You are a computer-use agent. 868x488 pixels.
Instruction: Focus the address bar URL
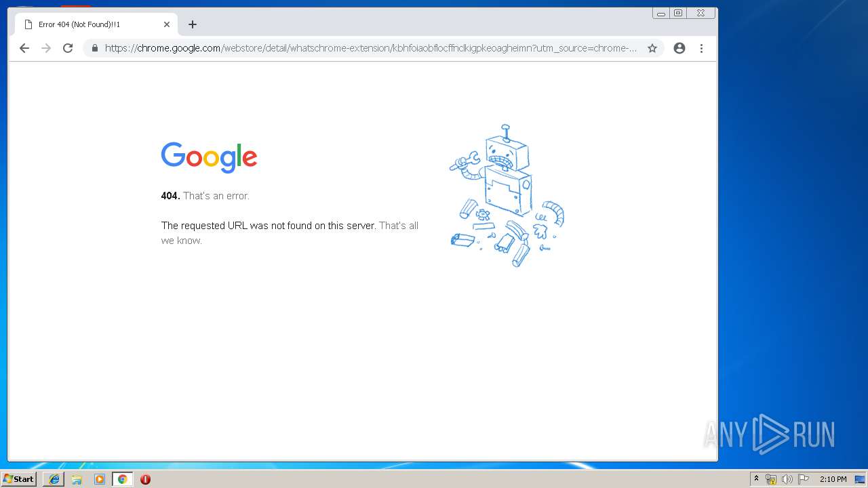click(370, 48)
